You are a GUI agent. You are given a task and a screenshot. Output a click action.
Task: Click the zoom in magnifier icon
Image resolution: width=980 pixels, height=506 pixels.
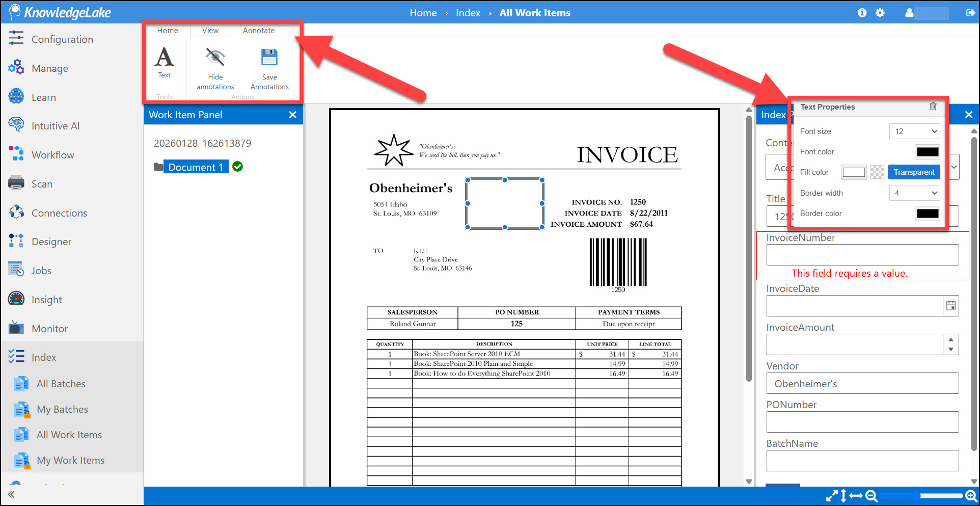point(971,495)
